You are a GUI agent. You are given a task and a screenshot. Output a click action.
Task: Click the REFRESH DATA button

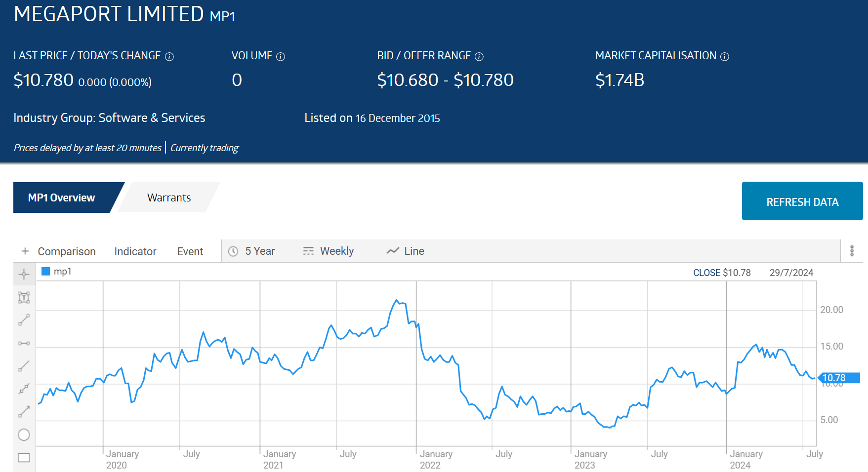pos(802,201)
